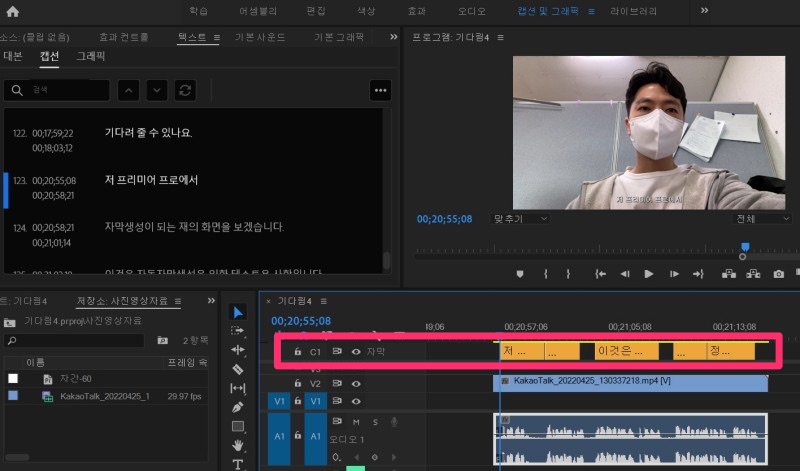
Task: Step forward one frame
Action: coord(674,274)
